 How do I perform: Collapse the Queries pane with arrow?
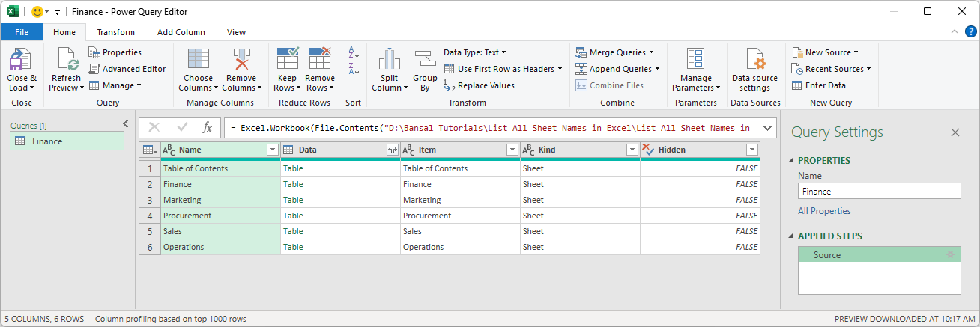[x=126, y=124]
